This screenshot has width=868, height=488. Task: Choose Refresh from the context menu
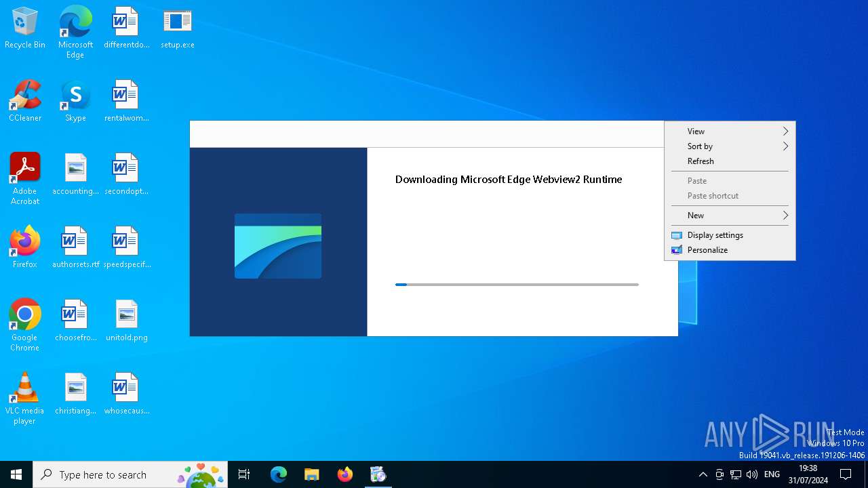(730, 161)
